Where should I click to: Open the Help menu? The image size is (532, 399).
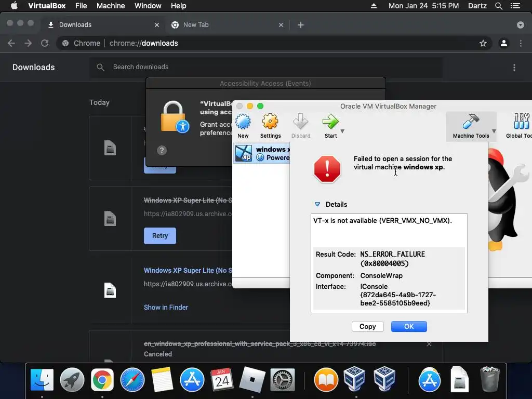179,6
